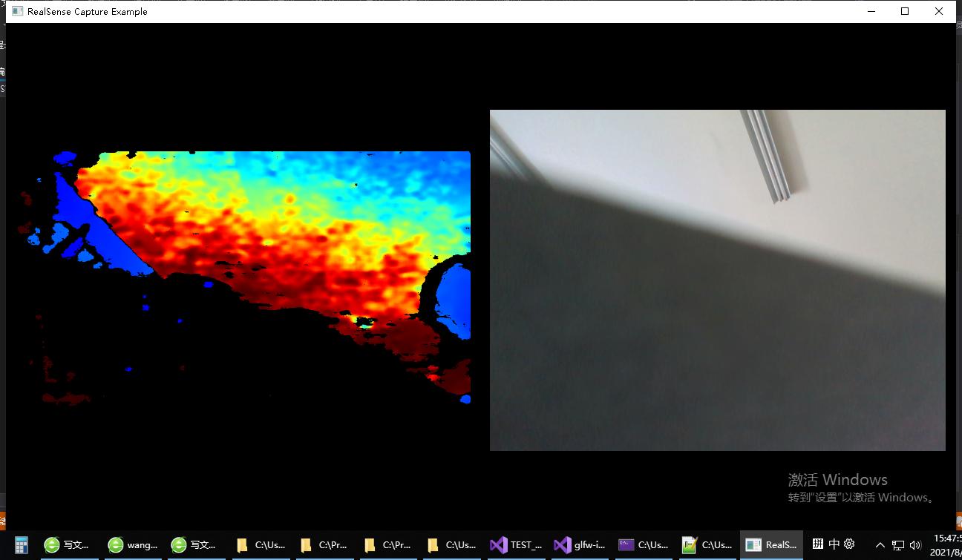Open the first C:\Us folder from taskbar
Image resolution: width=962 pixels, height=560 pixels.
click(260, 544)
